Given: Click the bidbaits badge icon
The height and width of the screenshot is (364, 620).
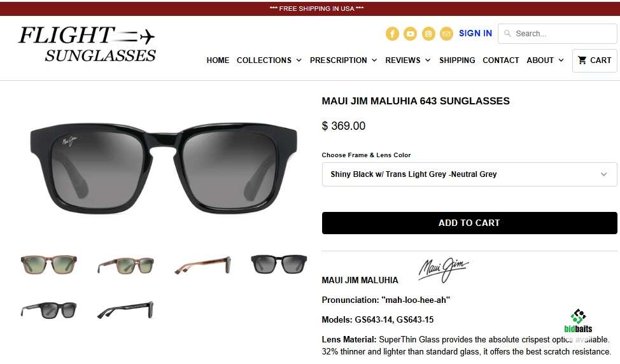Looking at the screenshot, I should [x=578, y=321].
